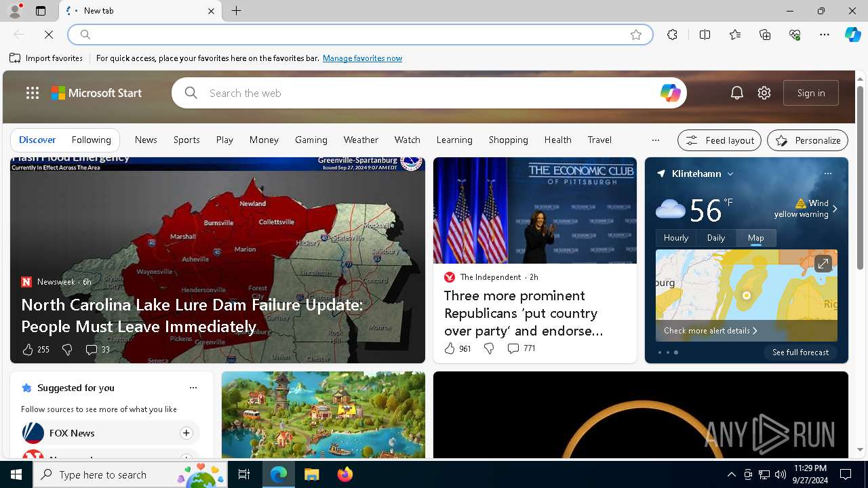Switch to the Discover feed

coord(37,140)
